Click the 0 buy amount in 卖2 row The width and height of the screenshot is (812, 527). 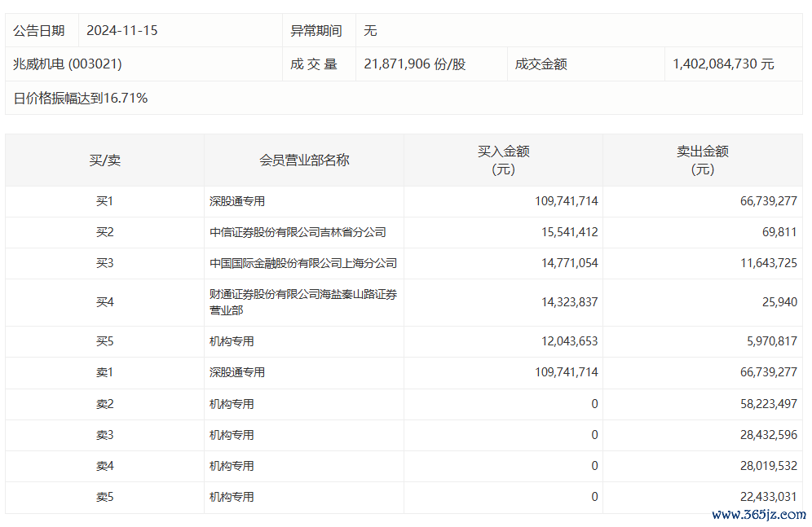pyautogui.click(x=594, y=404)
